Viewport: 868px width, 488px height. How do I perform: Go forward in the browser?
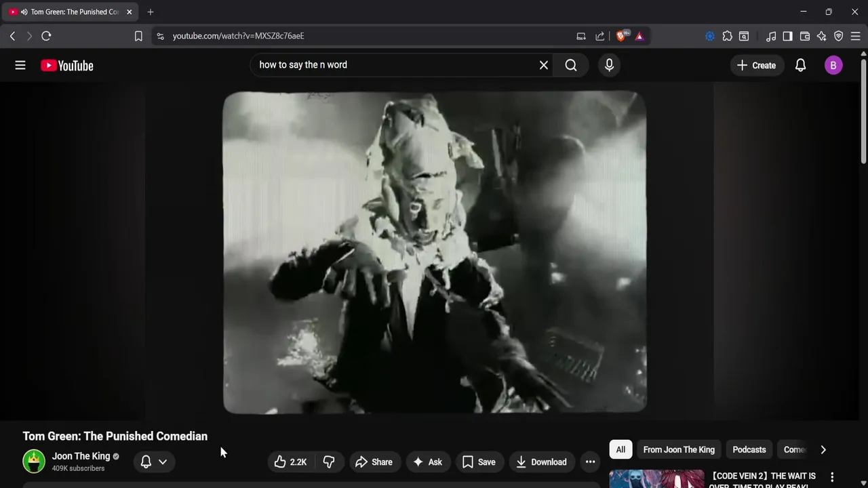tap(29, 36)
